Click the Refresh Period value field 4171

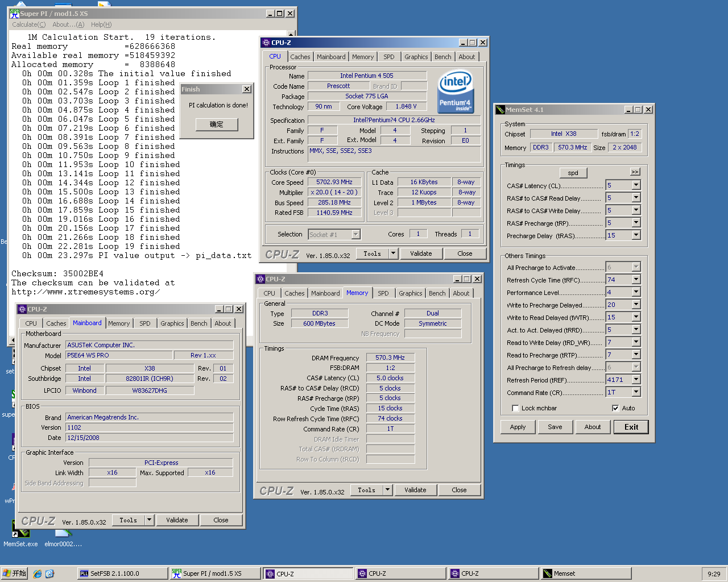618,380
